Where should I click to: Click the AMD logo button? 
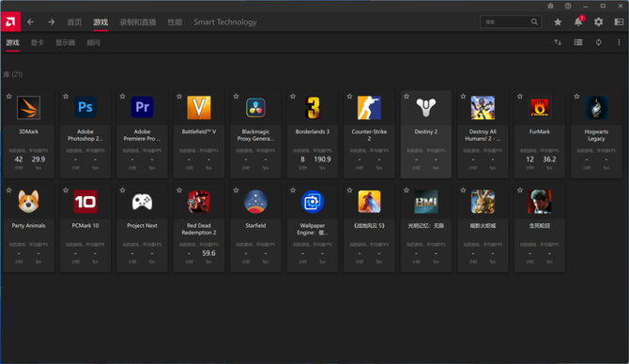(10, 22)
